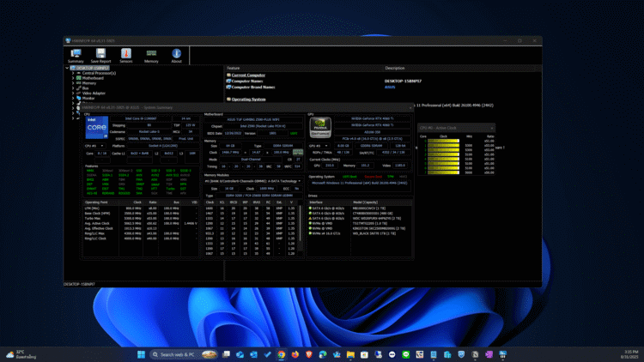Launch Brave browser from the taskbar
The width and height of the screenshot is (644, 362).
(309, 354)
